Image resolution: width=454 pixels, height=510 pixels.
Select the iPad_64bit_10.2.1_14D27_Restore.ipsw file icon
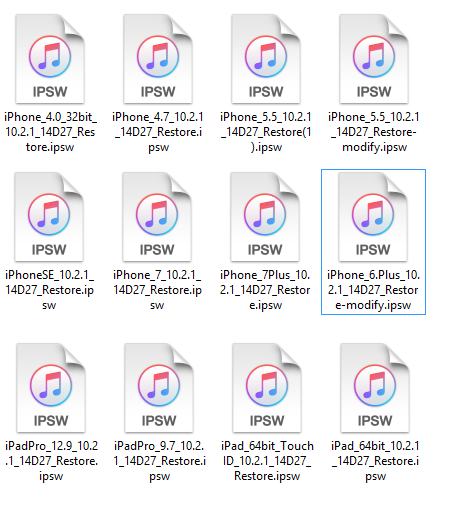coord(375,388)
